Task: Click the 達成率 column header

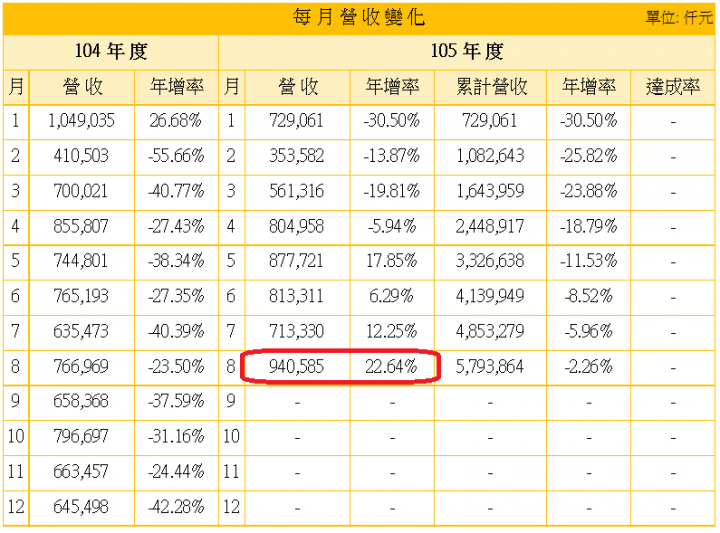Action: (x=673, y=87)
